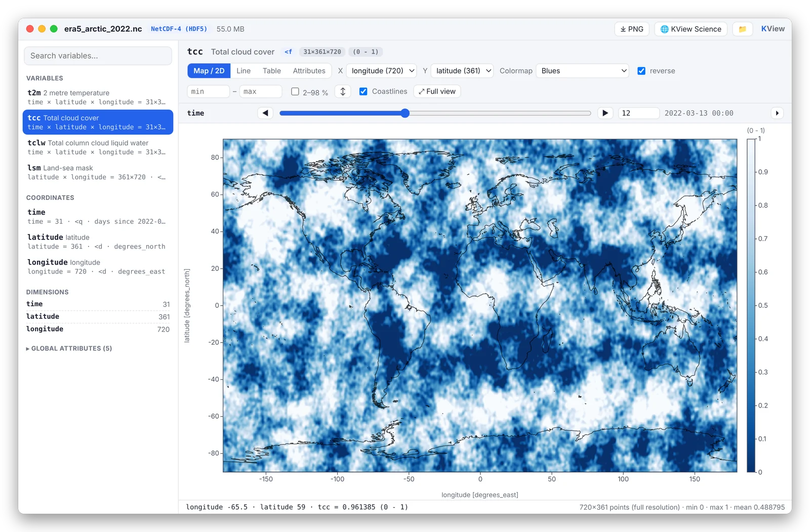This screenshot has width=810, height=532.
Task: Open the X axis longitude (720) dropdown
Action: (382, 71)
